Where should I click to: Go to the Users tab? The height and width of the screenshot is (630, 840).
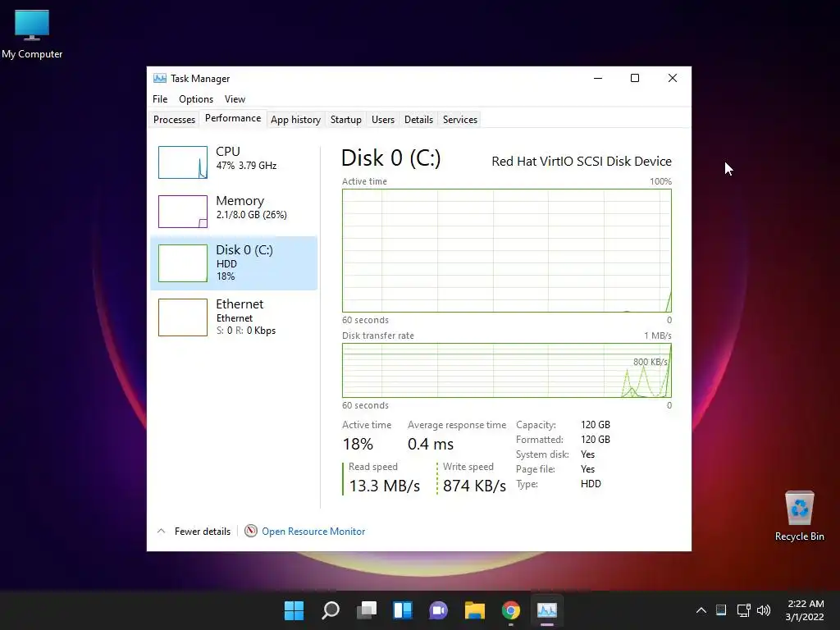click(383, 120)
